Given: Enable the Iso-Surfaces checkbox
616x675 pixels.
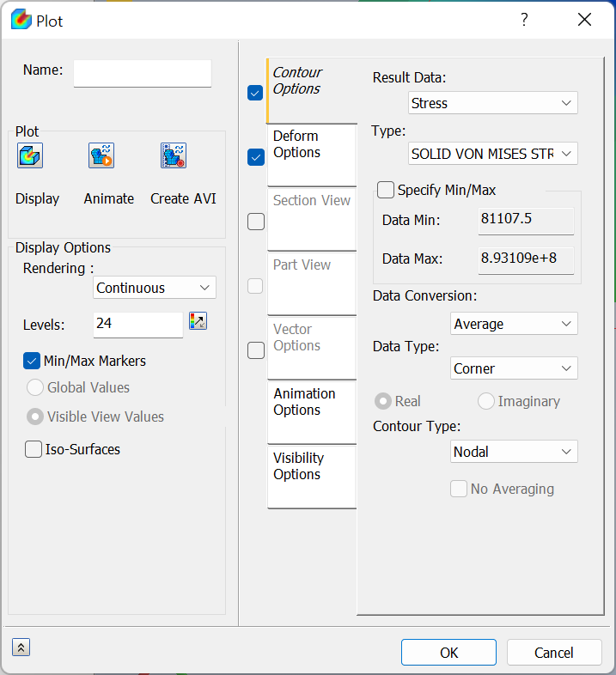Looking at the screenshot, I should (34, 449).
